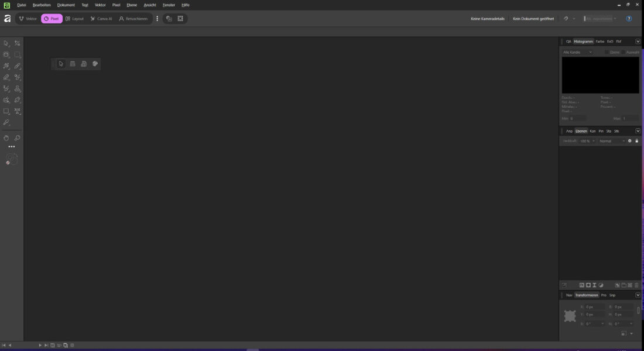Toggle the Auswahl checkbox in Histogramm
This screenshot has width=644, height=351.
624,52
